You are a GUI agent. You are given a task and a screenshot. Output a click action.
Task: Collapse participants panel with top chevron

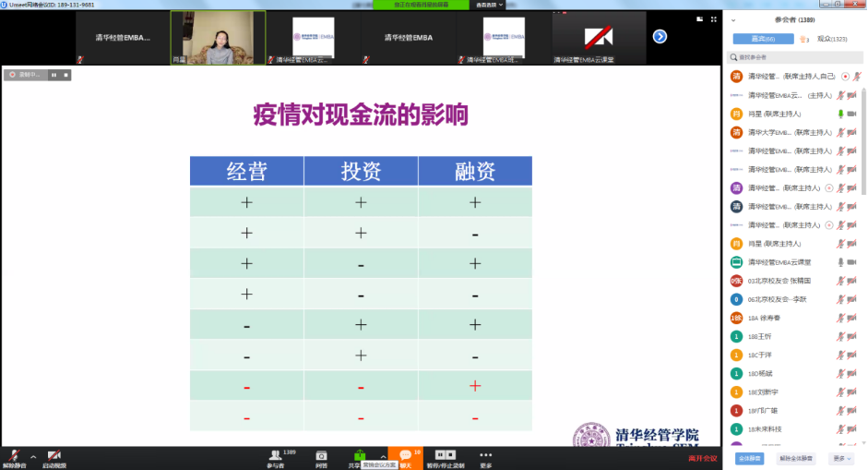pyautogui.click(x=733, y=20)
